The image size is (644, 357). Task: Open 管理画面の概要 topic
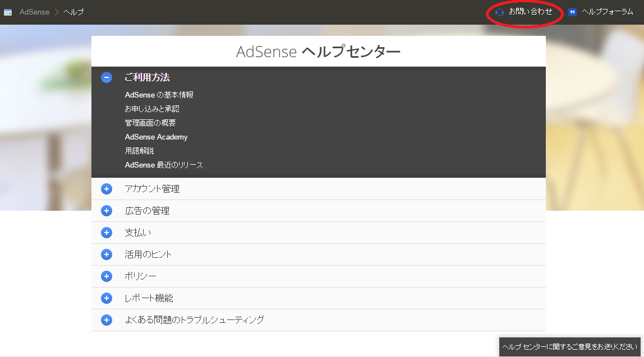150,123
